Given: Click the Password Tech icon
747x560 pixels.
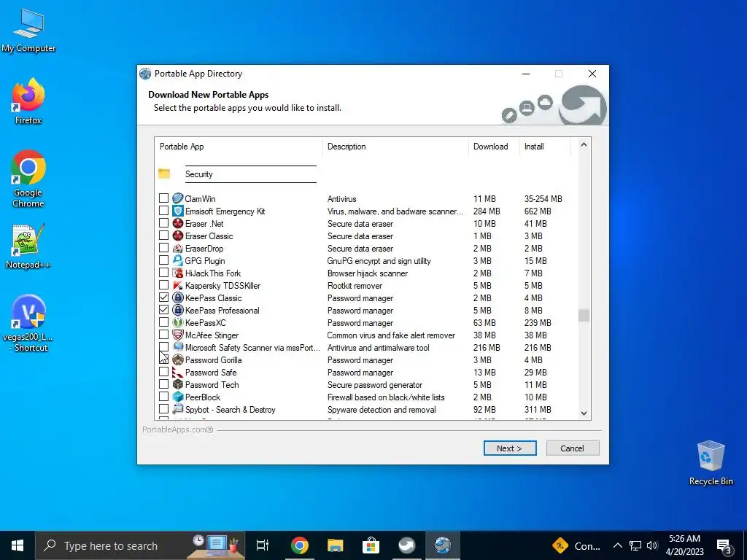Looking at the screenshot, I should pyautogui.click(x=178, y=384).
